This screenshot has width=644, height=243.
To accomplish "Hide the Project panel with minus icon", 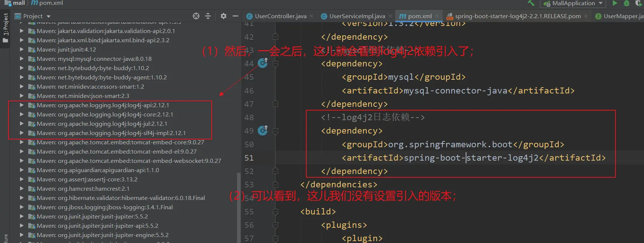I will tap(235, 16).
